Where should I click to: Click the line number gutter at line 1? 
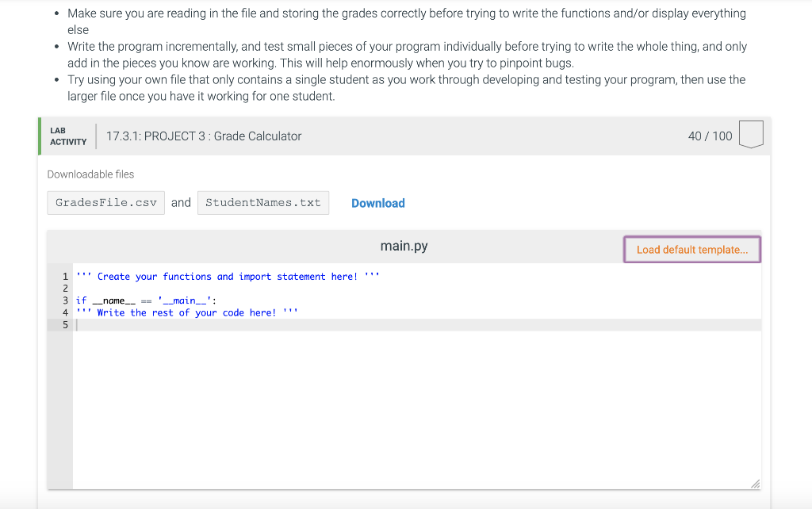(x=64, y=276)
